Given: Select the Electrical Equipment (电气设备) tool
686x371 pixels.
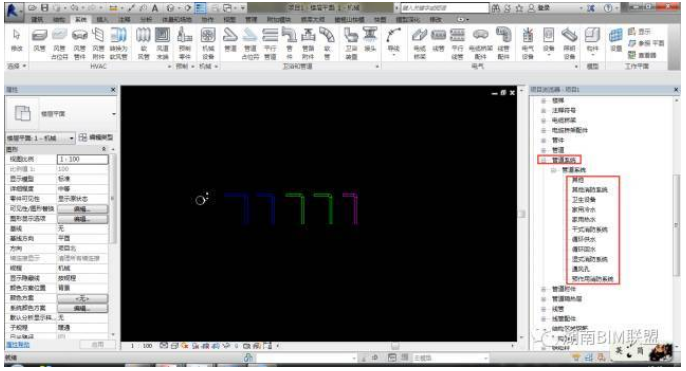Looking at the screenshot, I should coord(528,43).
